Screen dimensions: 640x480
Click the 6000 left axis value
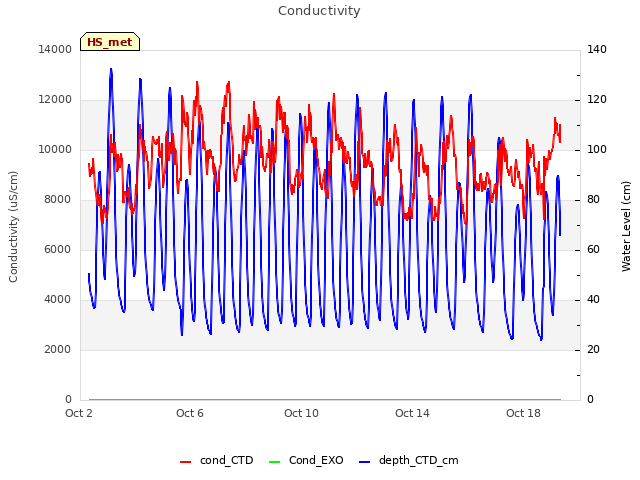[58, 249]
